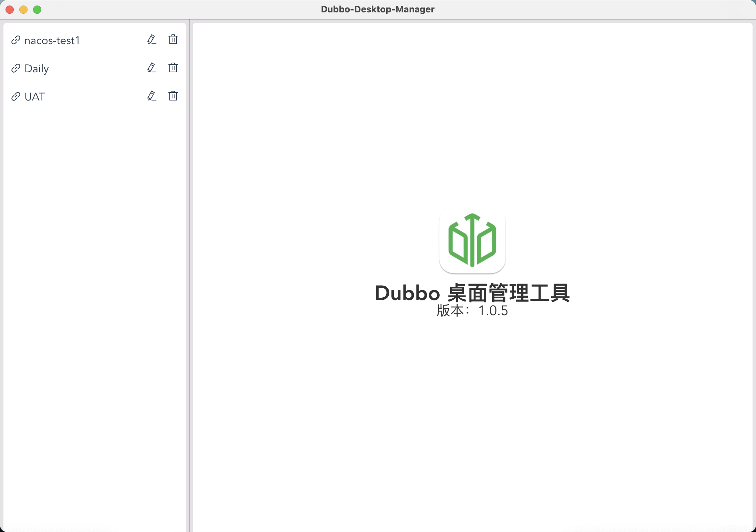The image size is (756, 532).
Task: Close the window with red button
Action: (10, 10)
